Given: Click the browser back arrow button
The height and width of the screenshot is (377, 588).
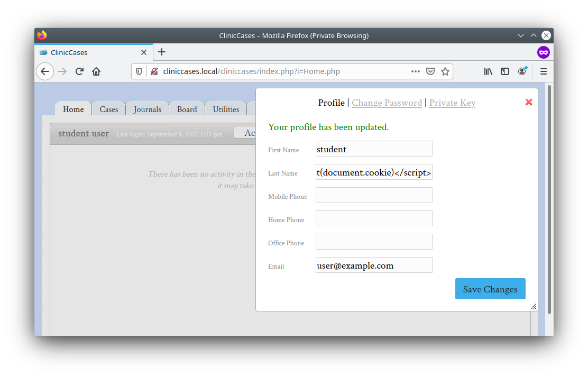Looking at the screenshot, I should coord(45,71).
